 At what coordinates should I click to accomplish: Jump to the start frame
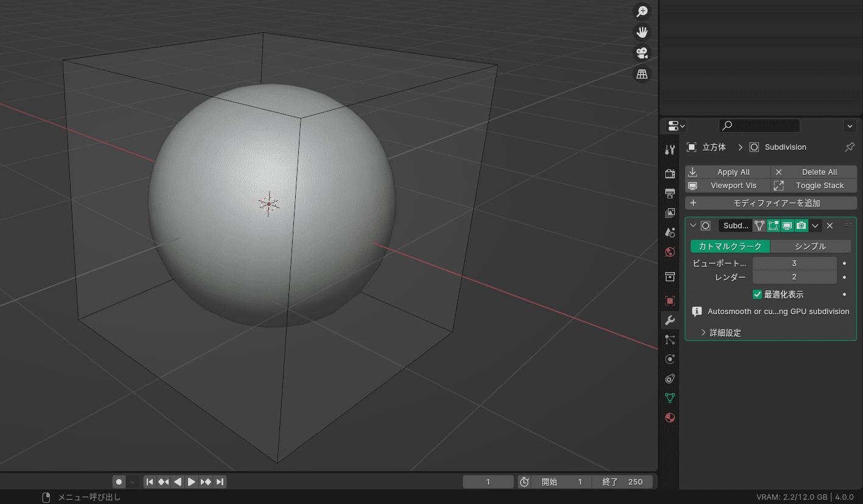[150, 482]
